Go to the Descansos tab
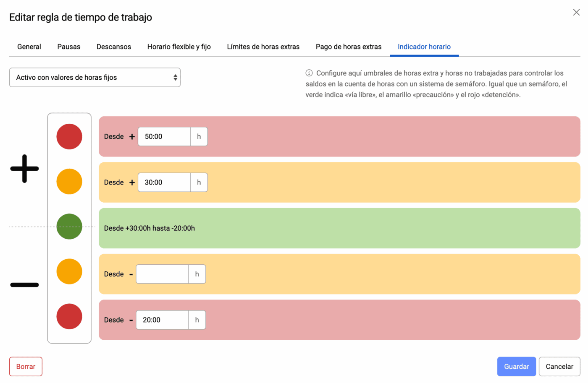The height and width of the screenshot is (383, 588). (x=114, y=47)
